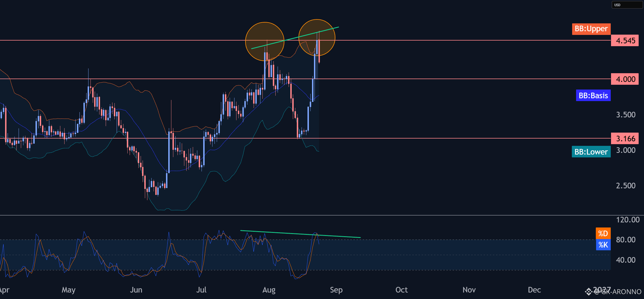Select the BB:Lower indicator label
This screenshot has height=299, width=644.
[591, 152]
